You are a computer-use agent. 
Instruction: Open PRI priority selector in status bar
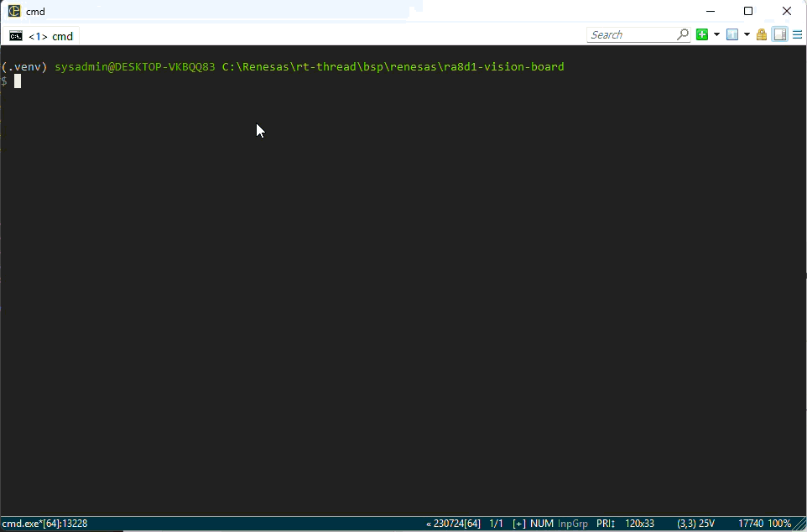pos(606,524)
